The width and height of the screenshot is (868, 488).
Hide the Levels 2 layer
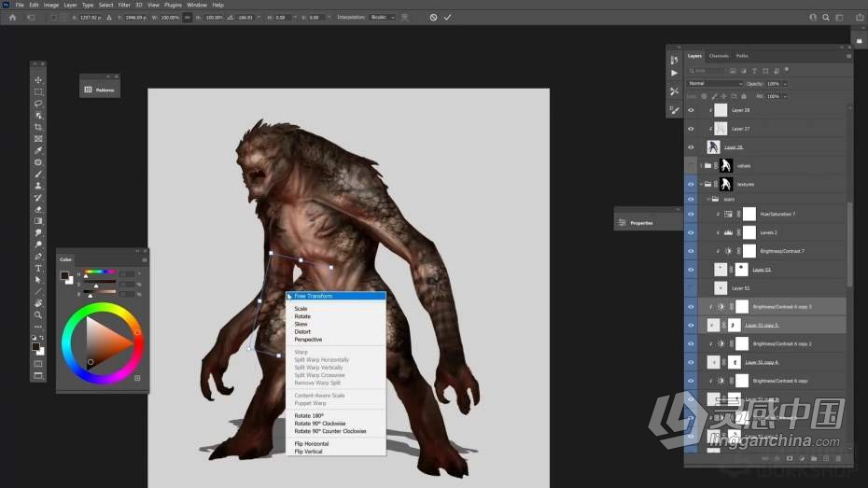(x=691, y=232)
